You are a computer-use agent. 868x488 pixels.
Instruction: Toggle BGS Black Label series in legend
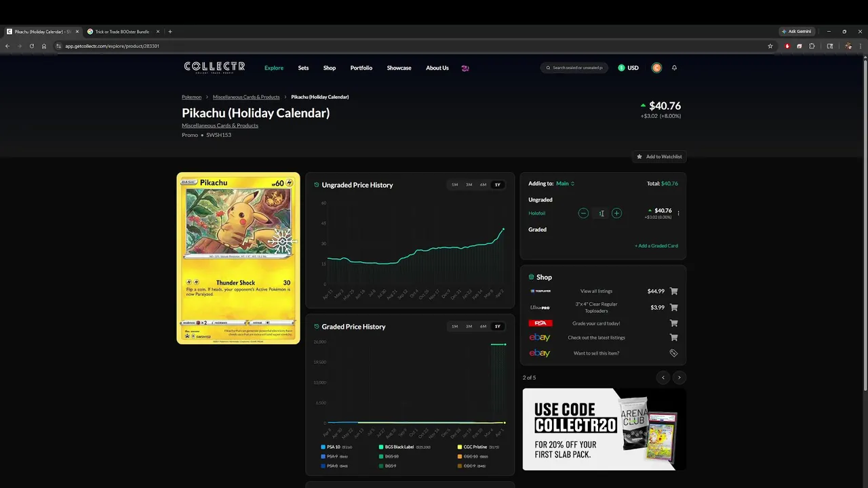(406, 447)
